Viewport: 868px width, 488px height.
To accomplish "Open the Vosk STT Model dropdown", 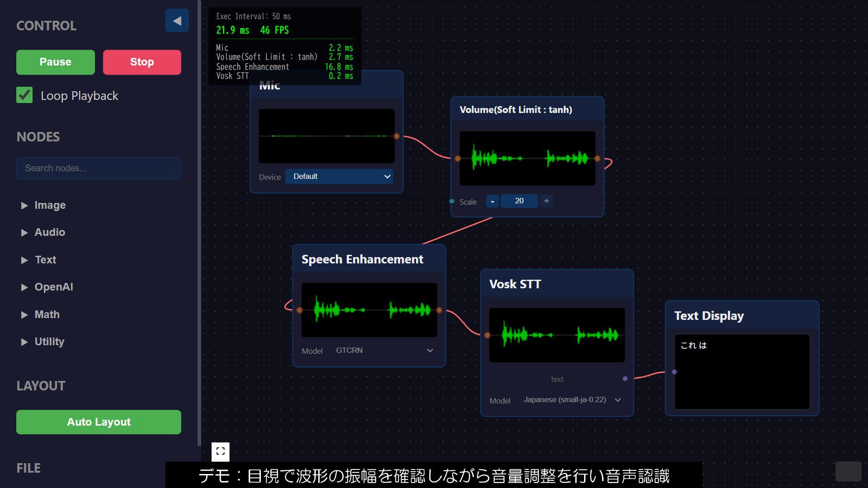I will tap(571, 400).
